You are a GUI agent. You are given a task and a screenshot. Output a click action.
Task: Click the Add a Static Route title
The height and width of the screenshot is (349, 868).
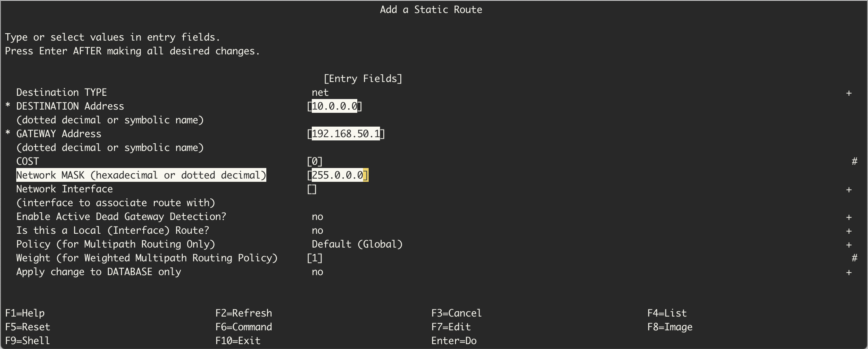click(431, 10)
